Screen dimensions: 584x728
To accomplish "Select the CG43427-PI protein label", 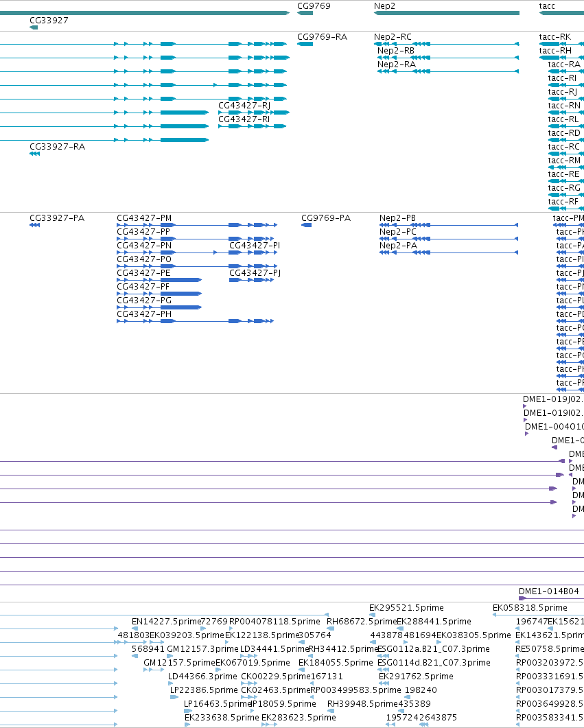I will point(255,245).
